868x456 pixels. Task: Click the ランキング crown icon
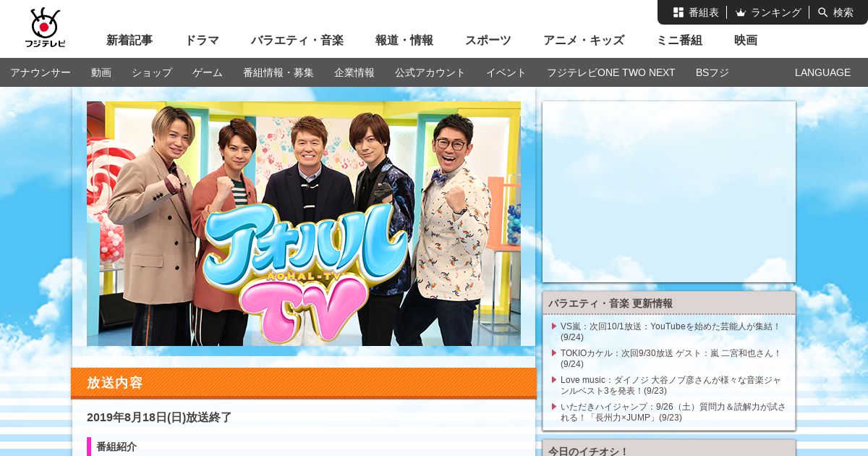(741, 12)
